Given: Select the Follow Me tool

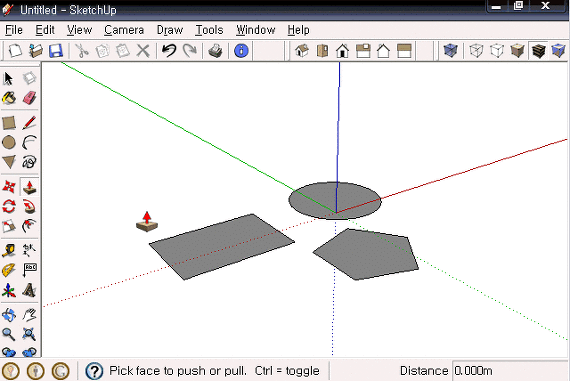Looking at the screenshot, I should point(29,206).
